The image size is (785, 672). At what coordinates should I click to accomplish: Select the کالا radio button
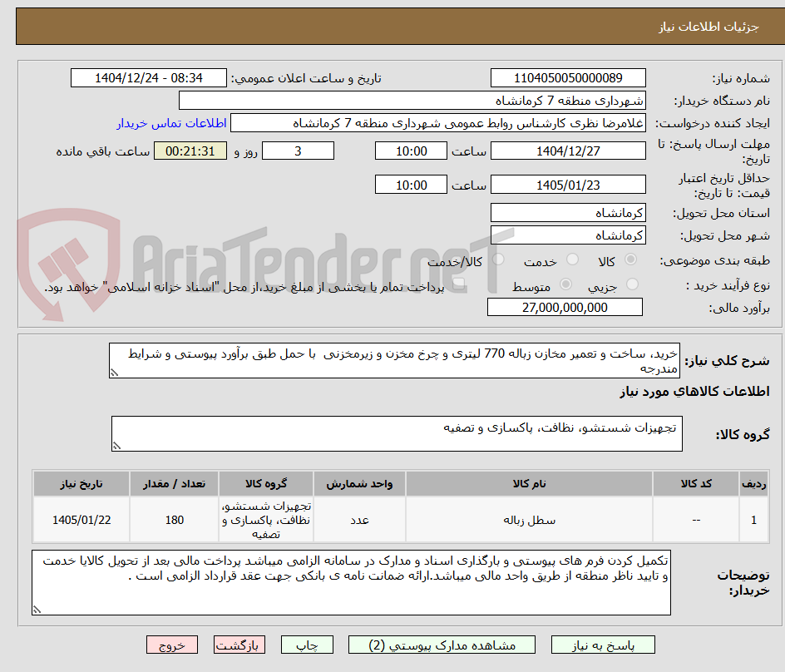tap(631, 259)
